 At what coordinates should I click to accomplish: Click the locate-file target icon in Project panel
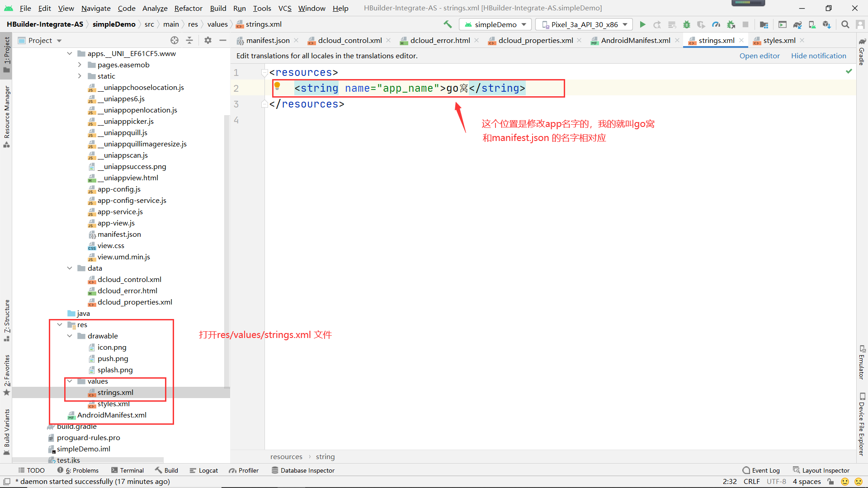(x=175, y=40)
